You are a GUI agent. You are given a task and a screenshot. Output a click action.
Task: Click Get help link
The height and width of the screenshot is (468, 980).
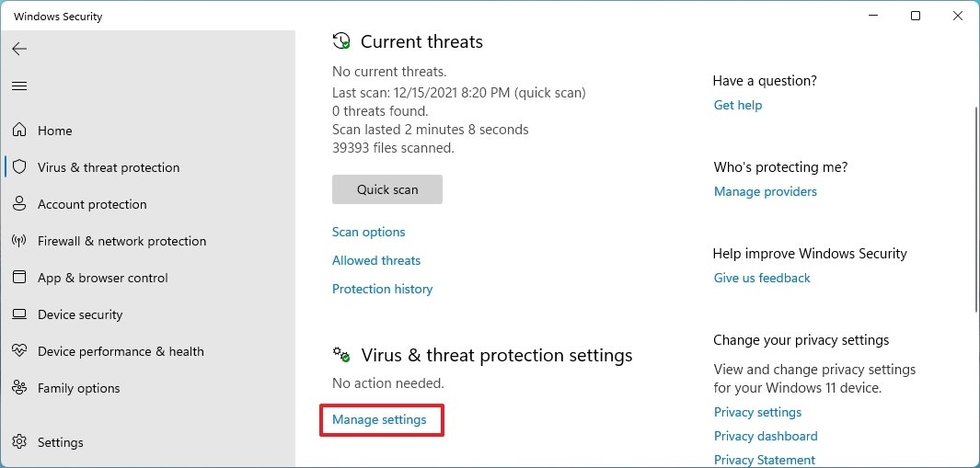(x=738, y=105)
